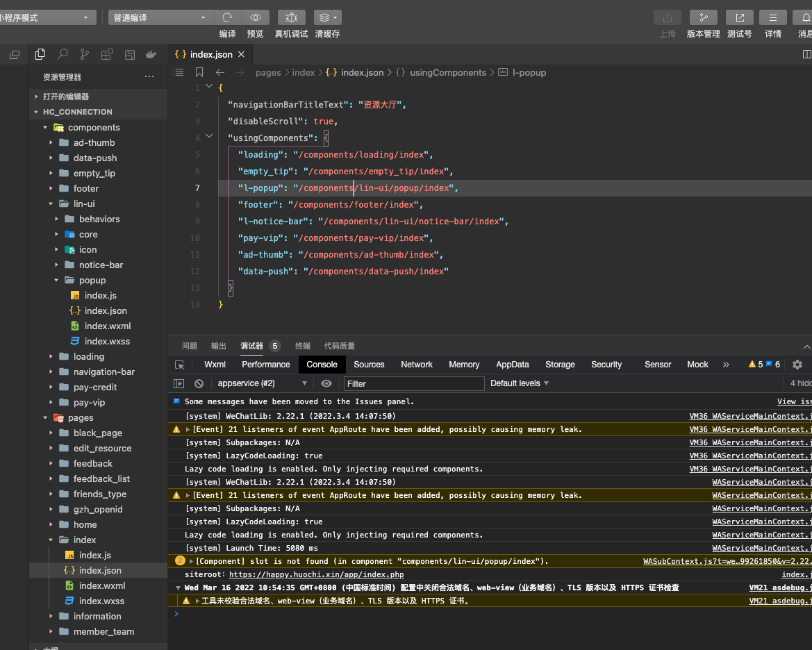Switch to the AppData tab
The image size is (812, 650).
click(512, 365)
